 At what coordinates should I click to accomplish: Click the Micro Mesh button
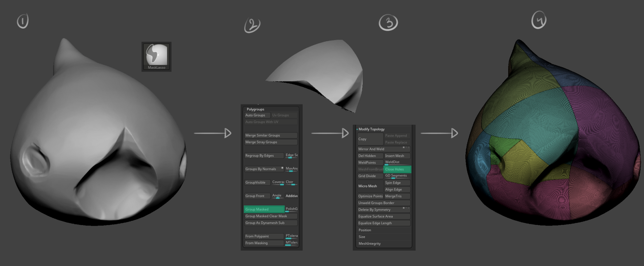(370, 186)
